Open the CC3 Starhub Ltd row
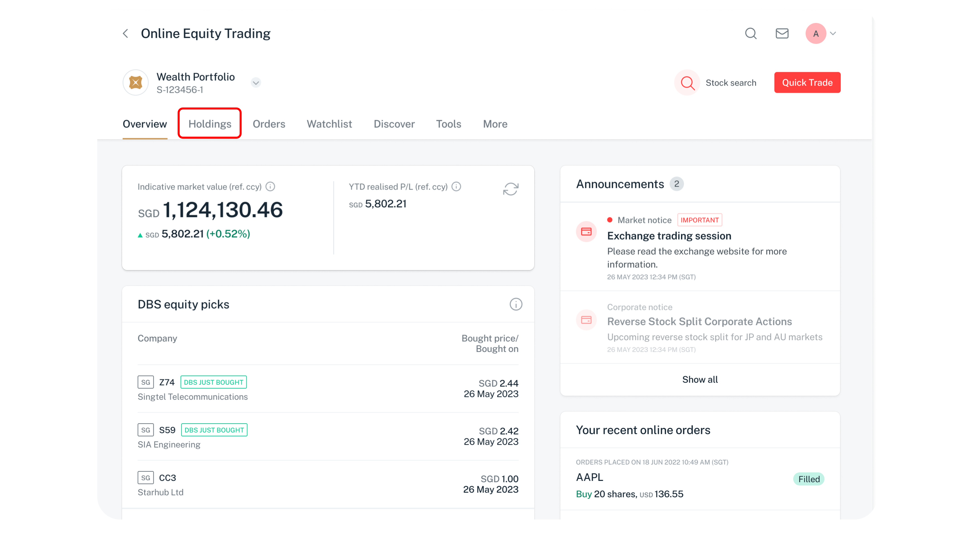The width and height of the screenshot is (972, 560). pos(328,484)
